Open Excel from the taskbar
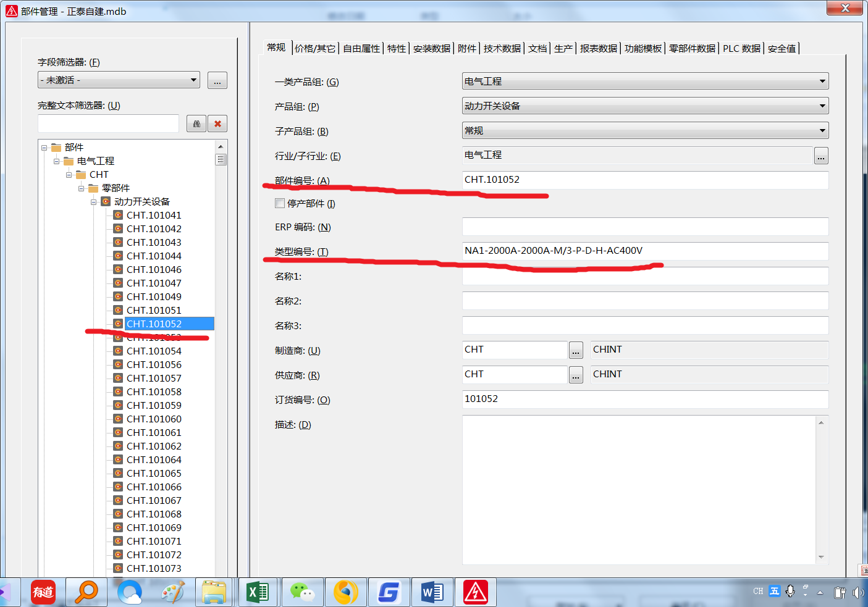868x607 pixels. point(257,593)
